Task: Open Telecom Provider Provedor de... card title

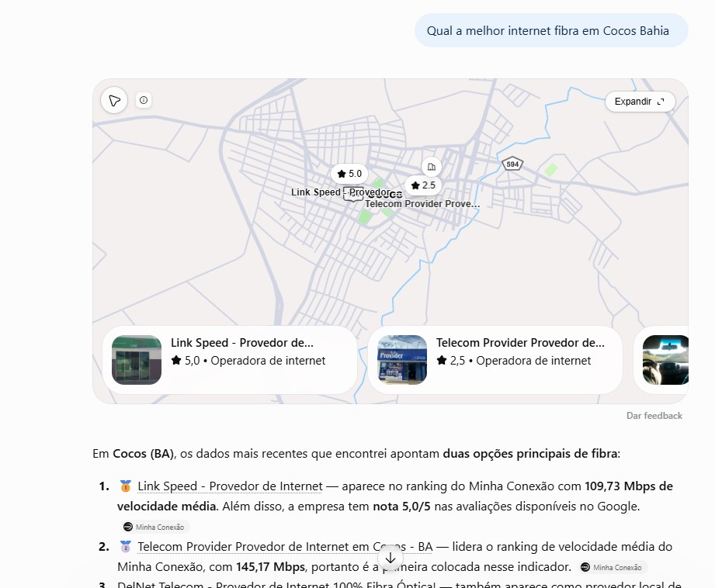Action: click(x=520, y=343)
